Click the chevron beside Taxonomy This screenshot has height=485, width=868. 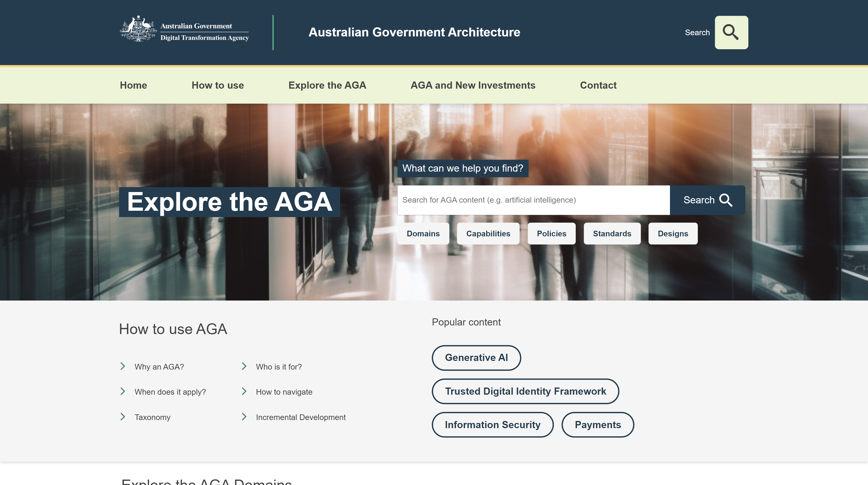coord(123,417)
